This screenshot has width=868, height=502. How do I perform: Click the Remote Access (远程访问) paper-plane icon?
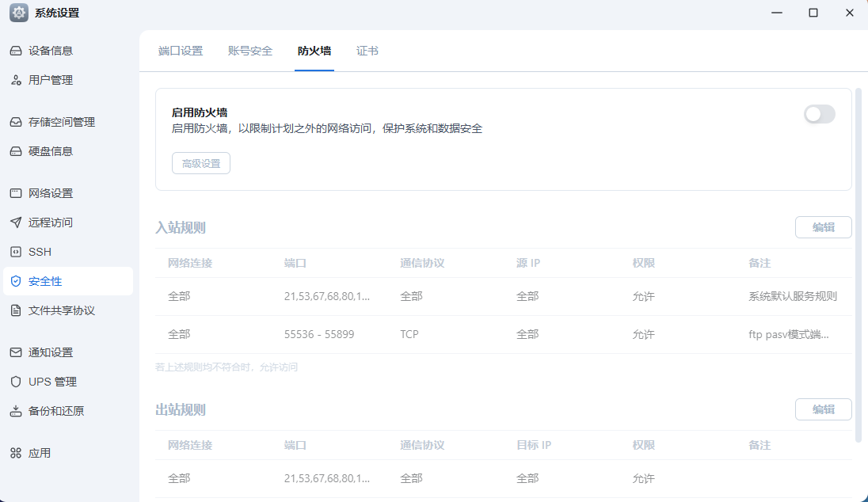tap(16, 222)
